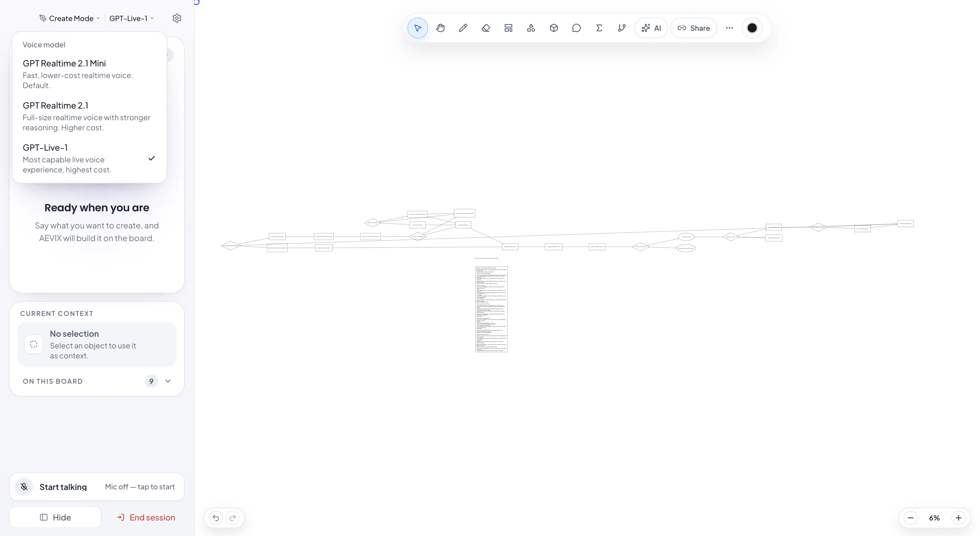This screenshot has width=980, height=536.
Task: Choose GPT Realtime 2.1 voice model
Action: point(89,116)
